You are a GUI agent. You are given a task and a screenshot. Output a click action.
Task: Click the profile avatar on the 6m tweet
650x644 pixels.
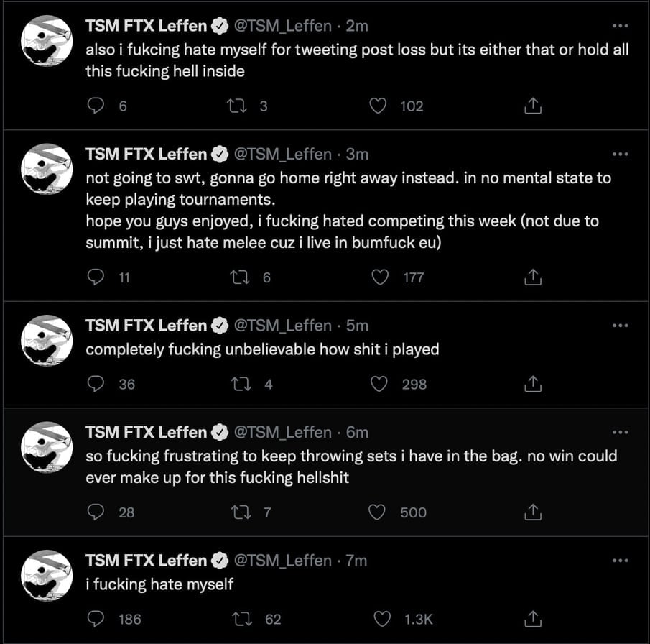47,447
